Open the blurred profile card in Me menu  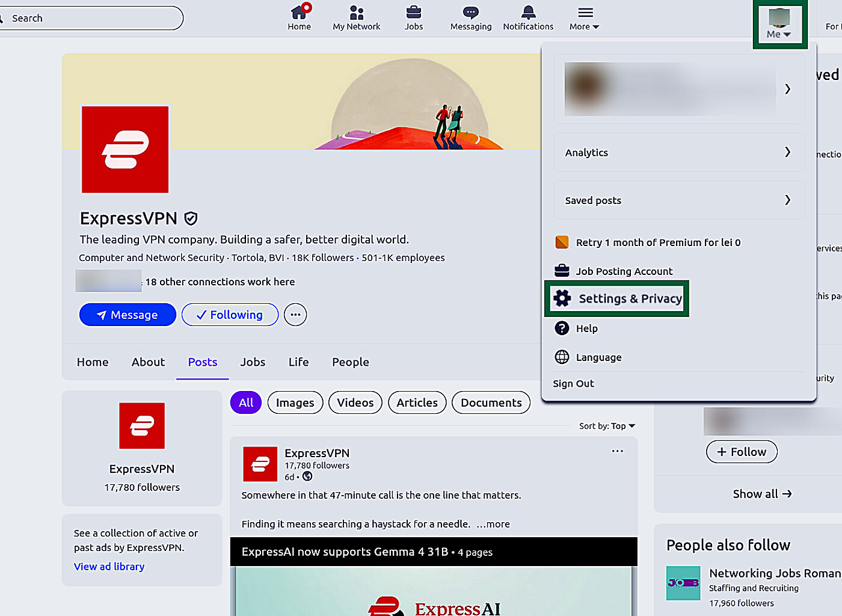tap(679, 89)
